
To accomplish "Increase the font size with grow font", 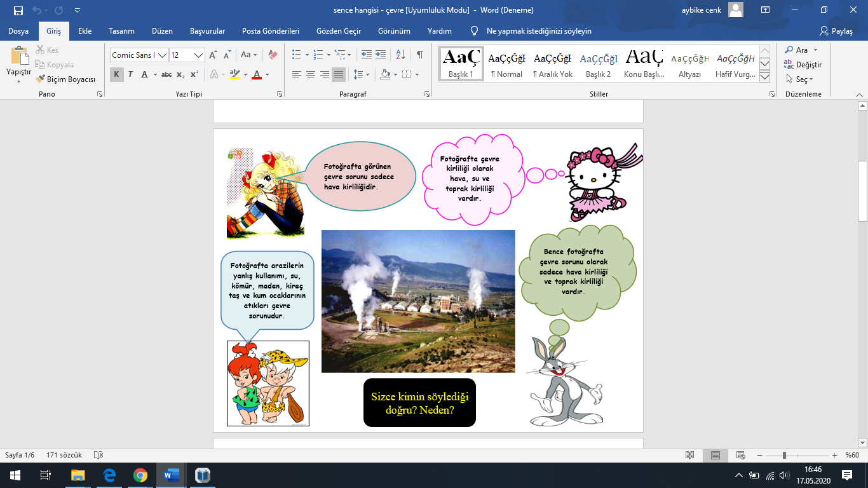I will pos(214,55).
